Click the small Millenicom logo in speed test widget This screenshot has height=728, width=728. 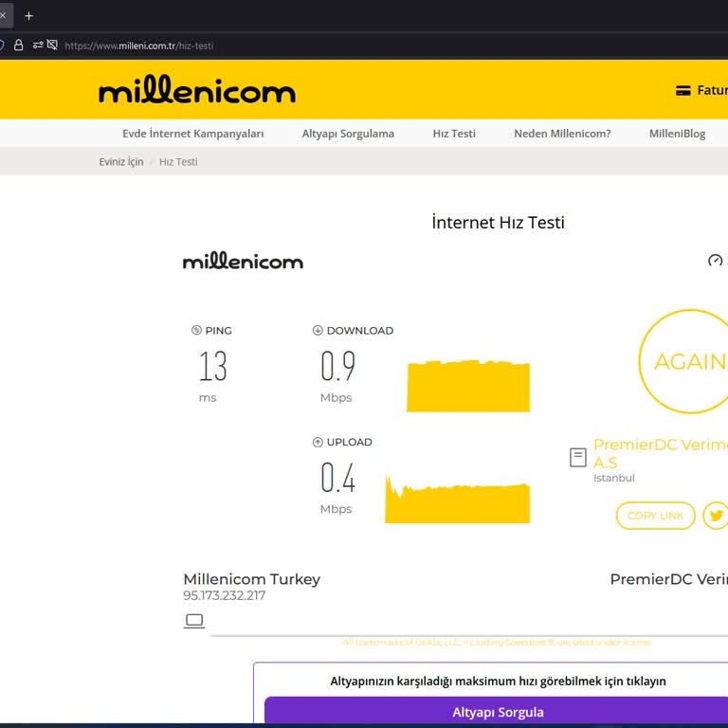tap(243, 261)
